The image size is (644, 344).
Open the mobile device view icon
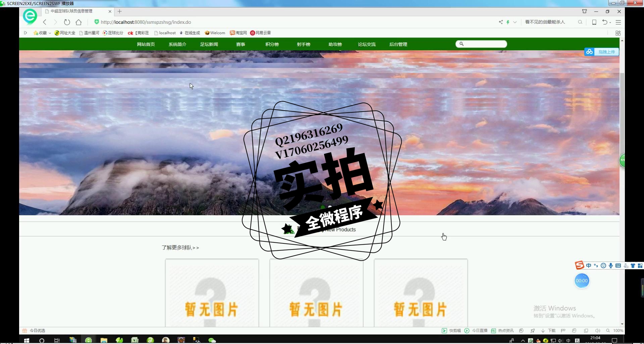[x=594, y=22]
